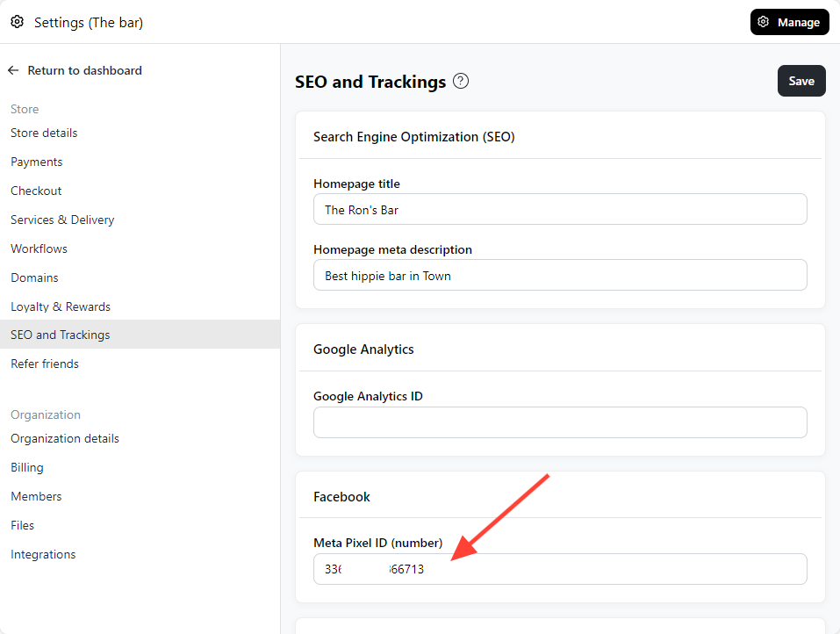
Task: Click into the Google Analytics ID field
Action: [560, 422]
